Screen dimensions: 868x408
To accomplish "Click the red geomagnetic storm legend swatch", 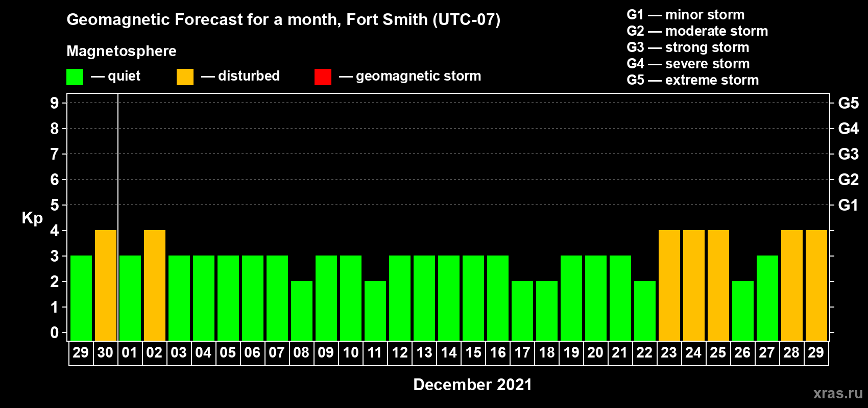I will [x=323, y=77].
